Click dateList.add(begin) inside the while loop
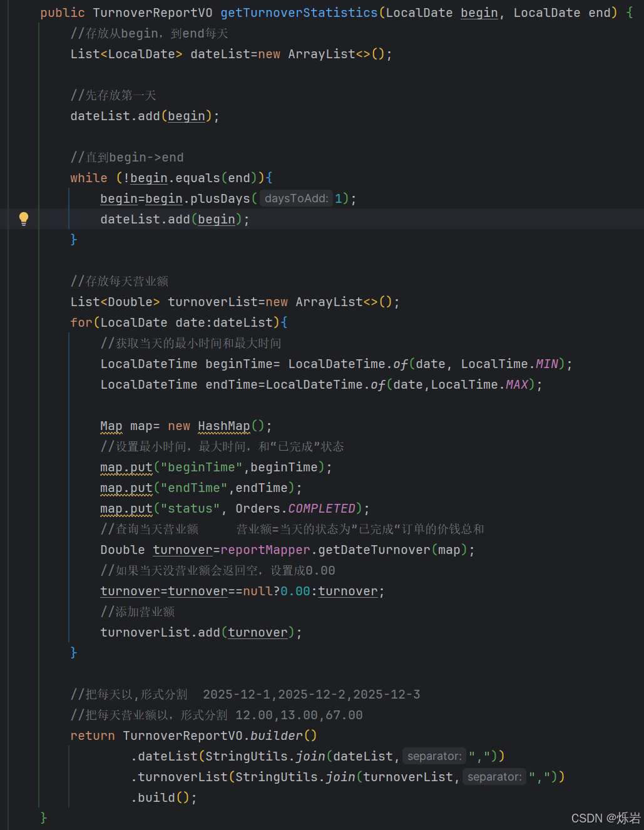The width and height of the screenshot is (644, 830). coord(175,219)
